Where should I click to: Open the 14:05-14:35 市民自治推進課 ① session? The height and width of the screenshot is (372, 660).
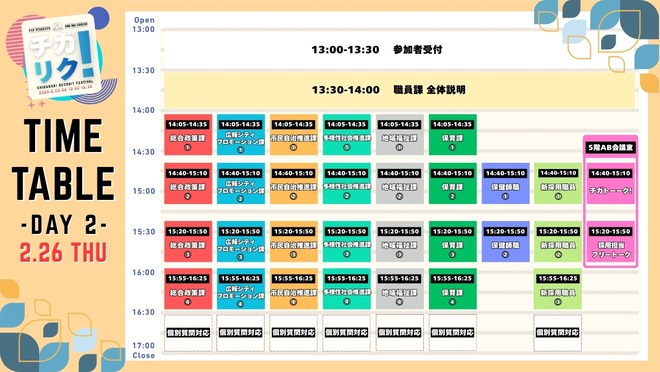click(294, 135)
